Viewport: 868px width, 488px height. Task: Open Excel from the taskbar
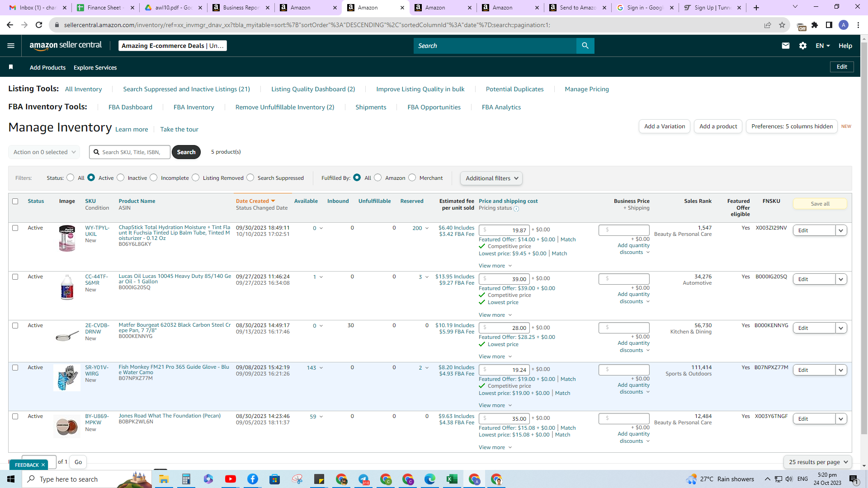click(452, 479)
